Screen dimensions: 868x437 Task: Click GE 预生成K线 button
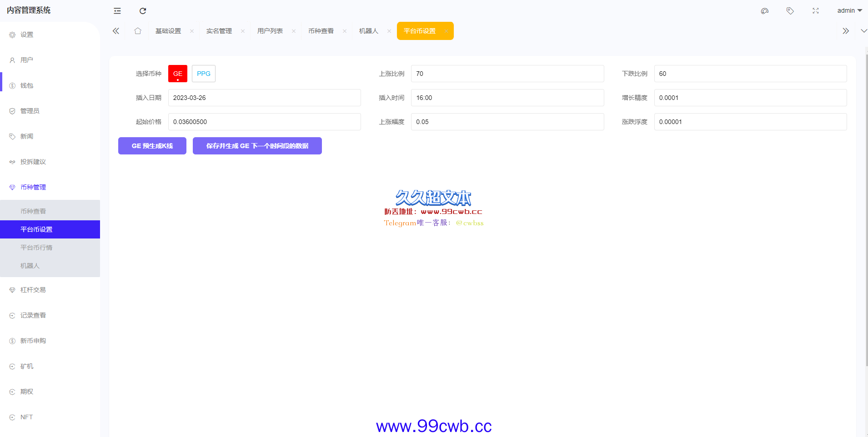(x=152, y=146)
